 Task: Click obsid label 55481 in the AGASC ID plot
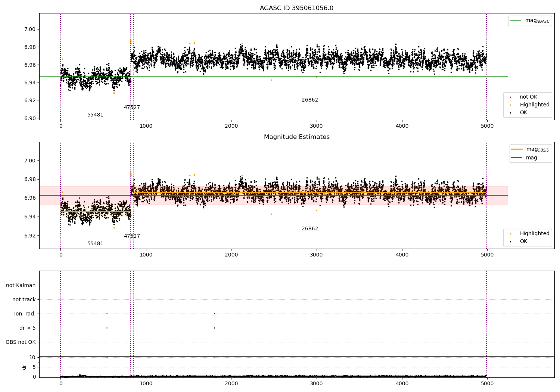pos(96,115)
